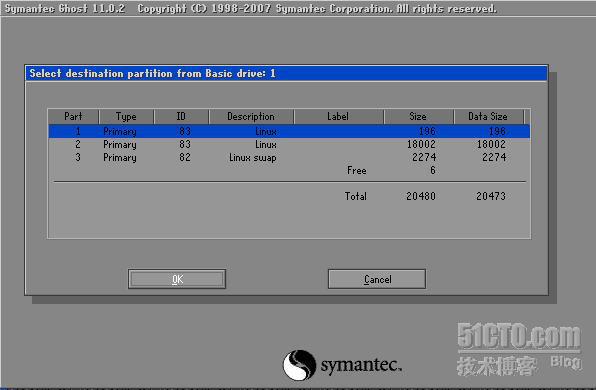
Task: Click the 2274 size cell
Action: coord(424,157)
